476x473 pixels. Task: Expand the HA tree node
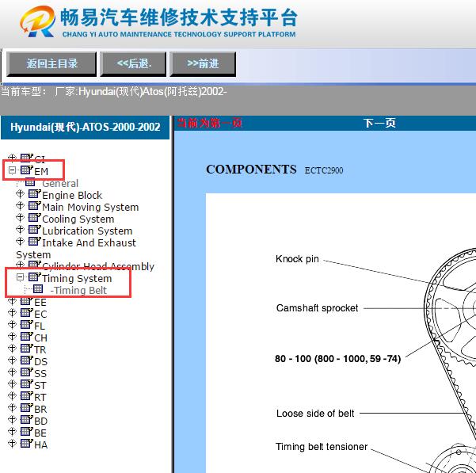pos(12,443)
